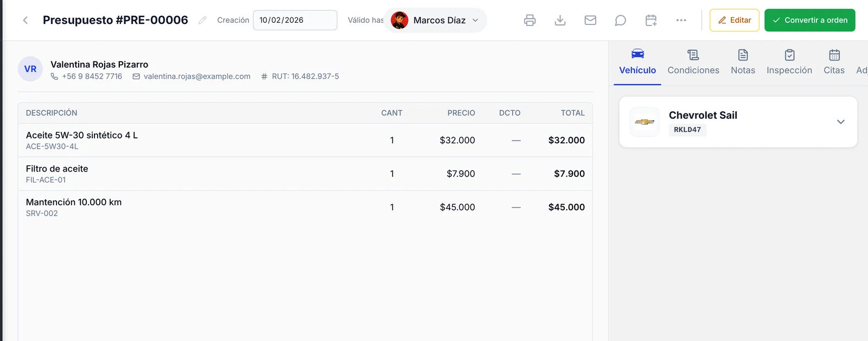Open the more options ellipsis menu
This screenshot has width=868, height=341.
681,20
